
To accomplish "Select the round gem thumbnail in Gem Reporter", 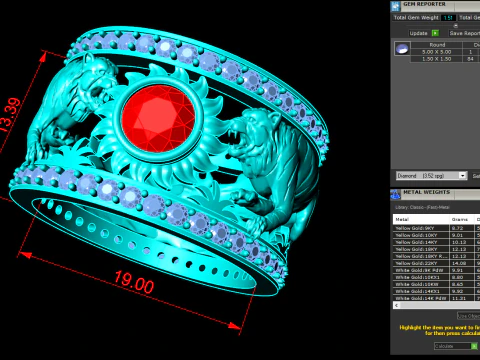I will [402, 49].
